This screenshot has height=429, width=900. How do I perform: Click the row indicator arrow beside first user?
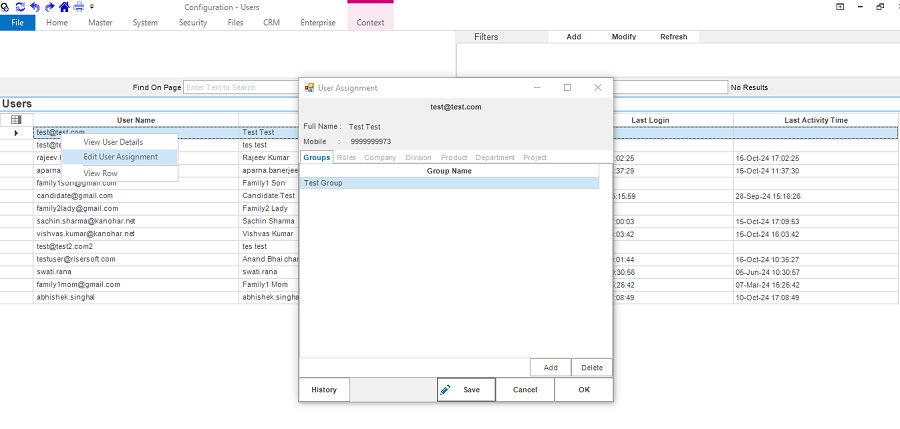tap(16, 132)
